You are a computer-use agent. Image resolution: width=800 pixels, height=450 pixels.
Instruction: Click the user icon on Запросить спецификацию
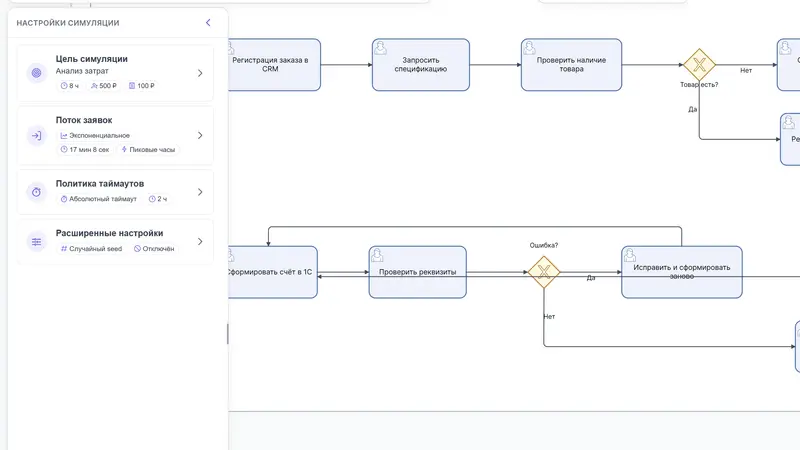click(380, 48)
